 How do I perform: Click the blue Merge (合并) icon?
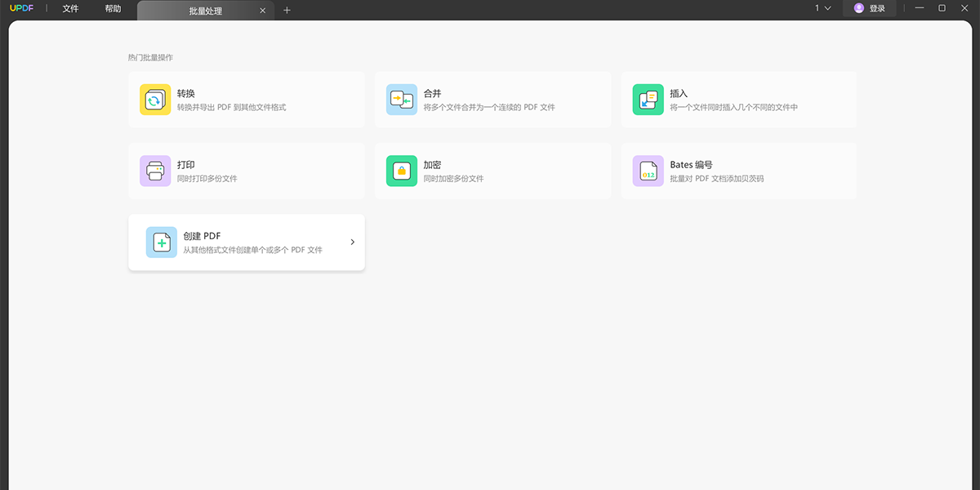[402, 100]
